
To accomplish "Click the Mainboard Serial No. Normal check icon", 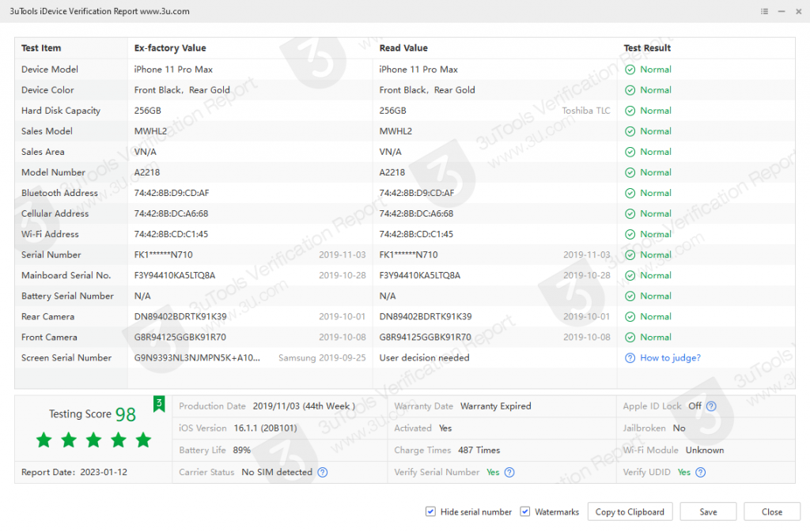I will point(630,276).
